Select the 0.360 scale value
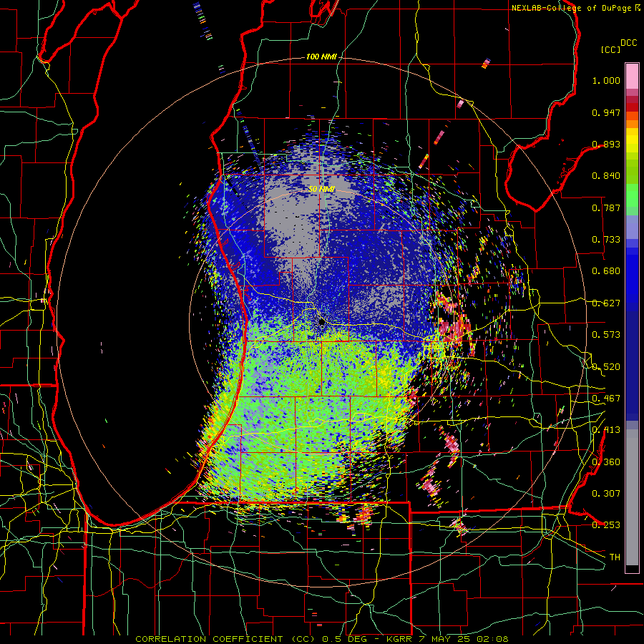This screenshot has height=644, width=644. click(x=606, y=462)
